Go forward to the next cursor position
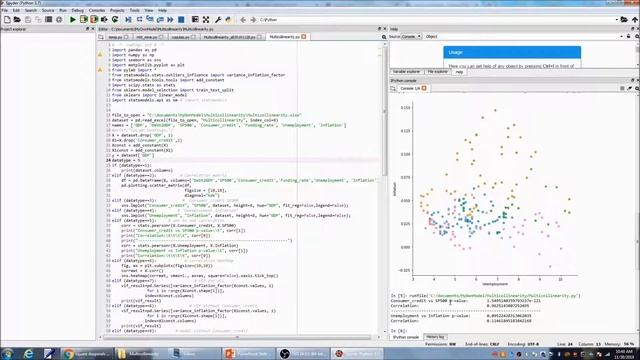This screenshot has width=640, height=360. (253, 20)
